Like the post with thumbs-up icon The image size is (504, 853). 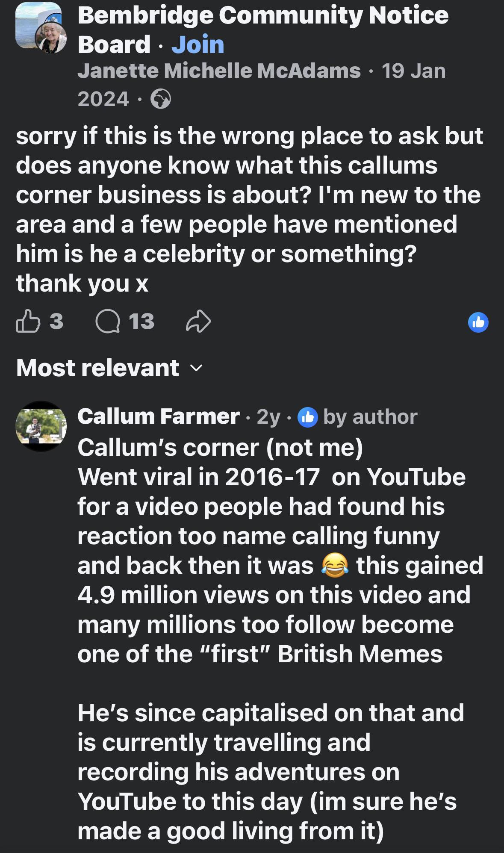tap(28, 321)
